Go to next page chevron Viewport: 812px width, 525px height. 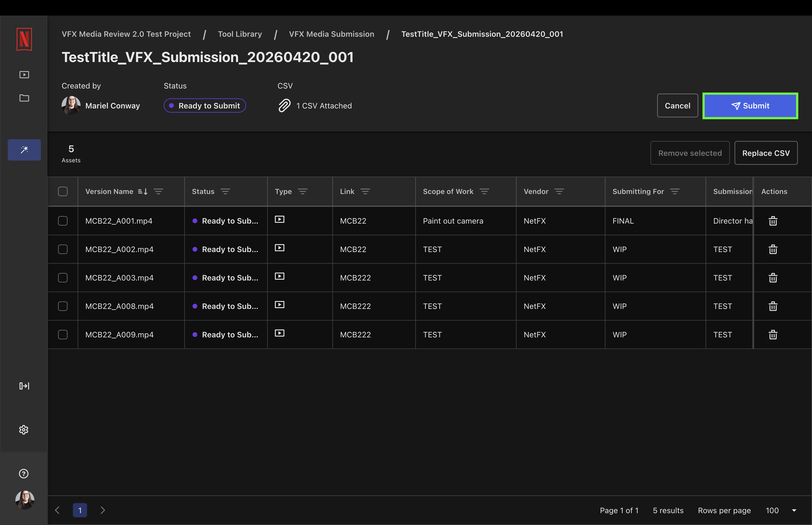pos(103,510)
